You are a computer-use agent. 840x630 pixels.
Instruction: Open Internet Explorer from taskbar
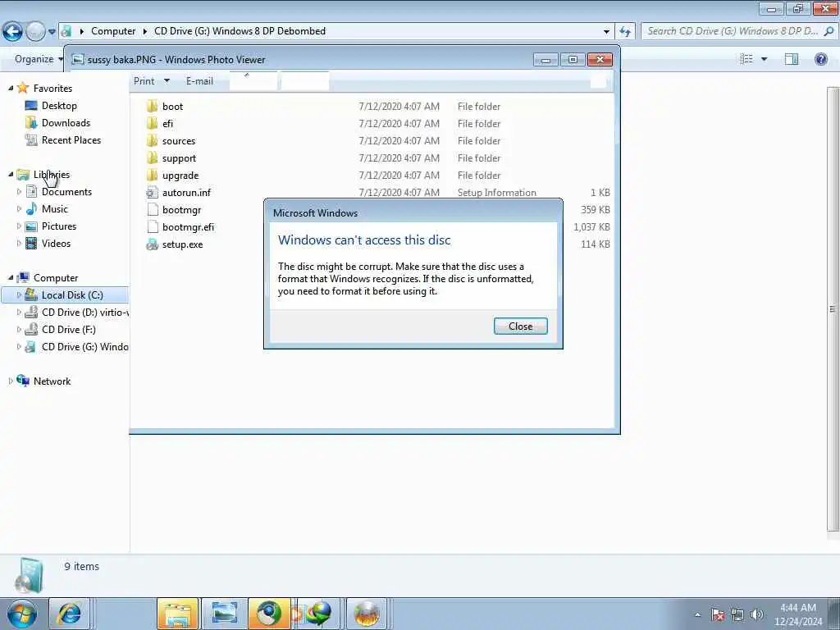coord(69,614)
